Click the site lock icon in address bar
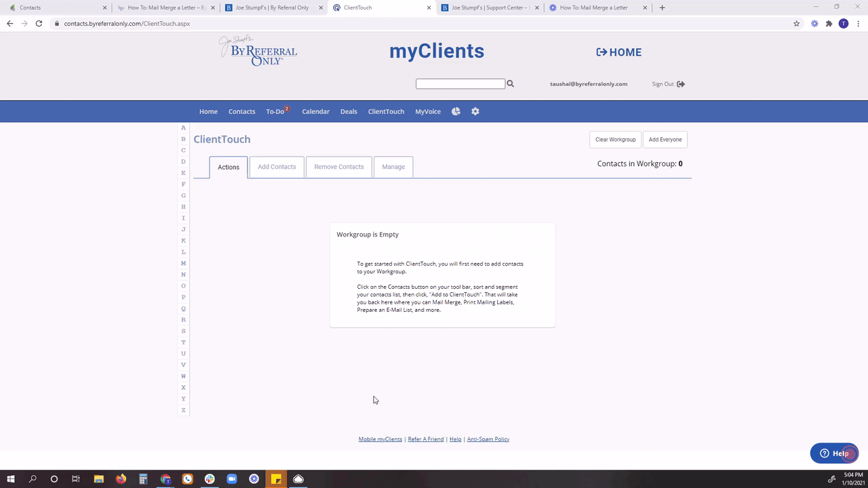Screen dimensions: 868x488 tap(57, 23)
